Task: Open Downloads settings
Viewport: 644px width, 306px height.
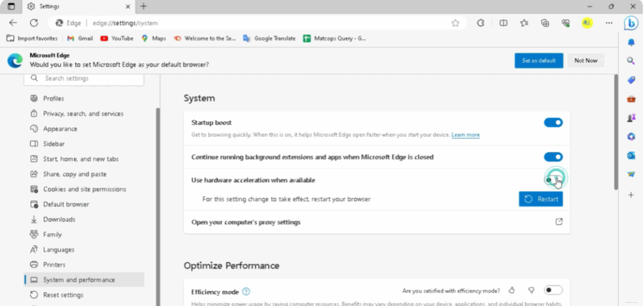Action: pos(84,219)
